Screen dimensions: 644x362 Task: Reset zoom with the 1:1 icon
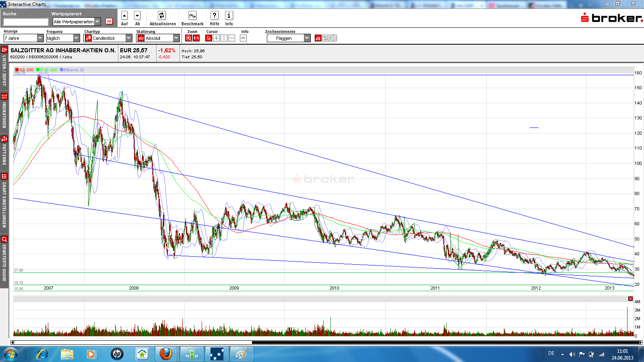(x=196, y=38)
